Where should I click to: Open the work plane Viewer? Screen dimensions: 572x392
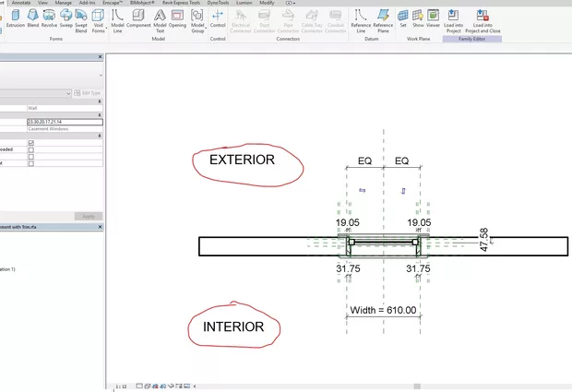[432, 18]
